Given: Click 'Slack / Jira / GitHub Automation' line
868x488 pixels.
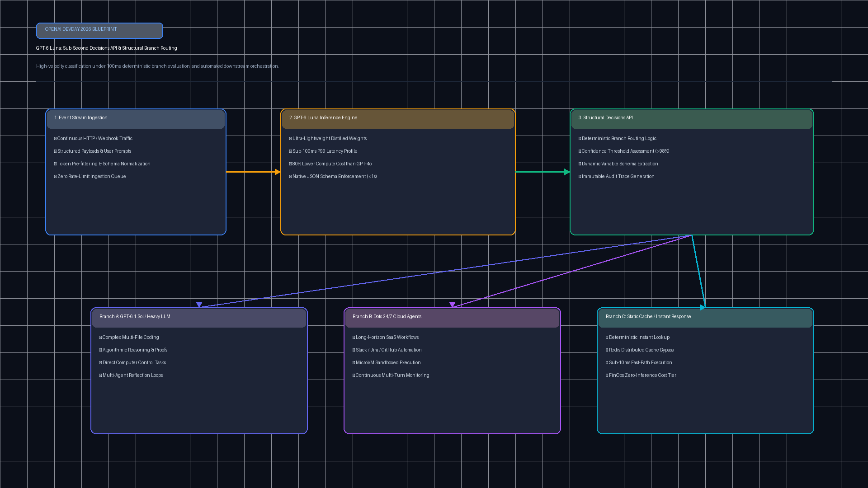Looking at the screenshot, I should pos(387,350).
